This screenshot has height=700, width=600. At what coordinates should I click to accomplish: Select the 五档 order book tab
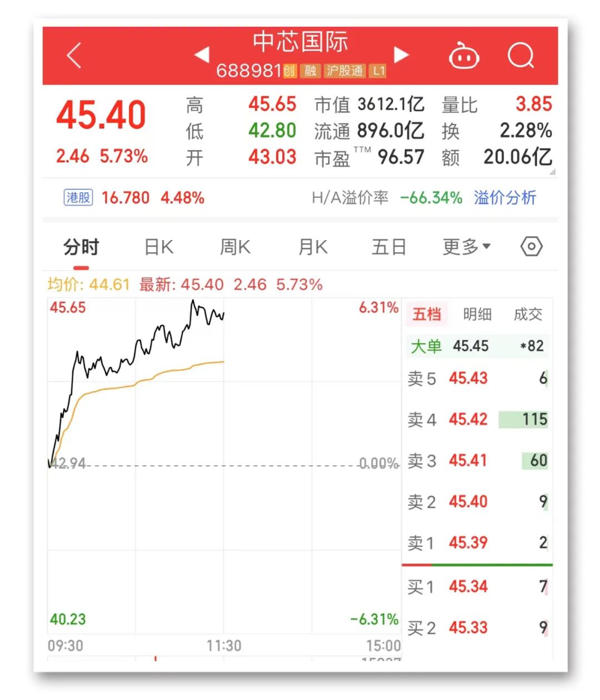click(x=427, y=314)
